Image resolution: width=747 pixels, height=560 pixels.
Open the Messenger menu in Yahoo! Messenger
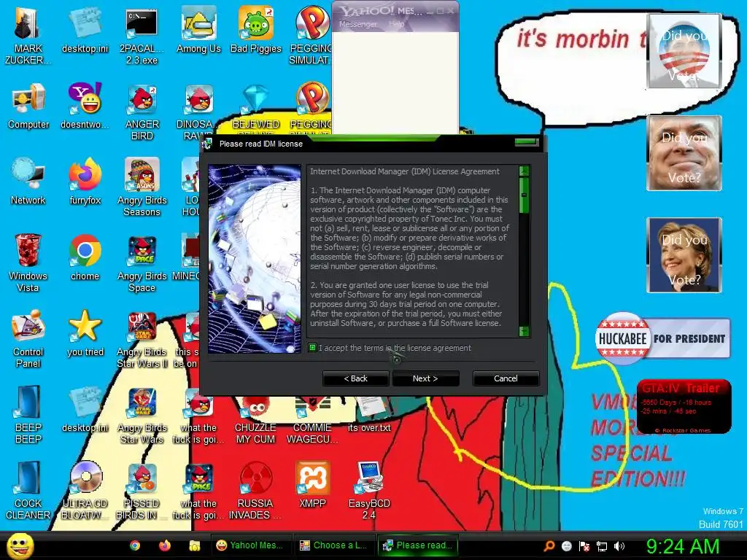(357, 24)
